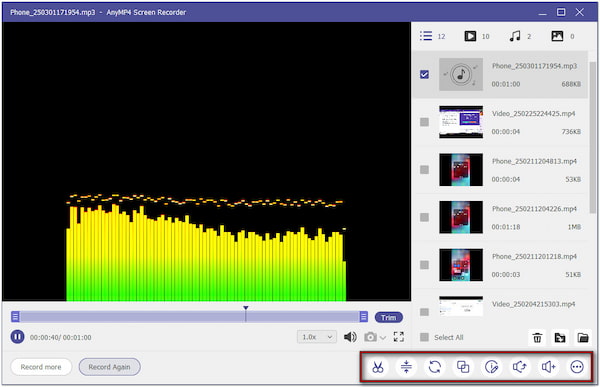
Task: Open the media metadata editor icon
Action: (491, 367)
